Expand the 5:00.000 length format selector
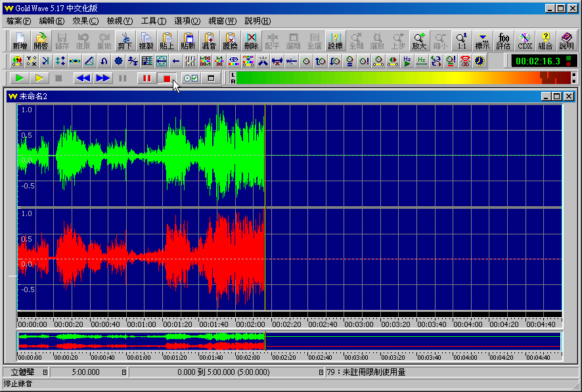 [124, 372]
